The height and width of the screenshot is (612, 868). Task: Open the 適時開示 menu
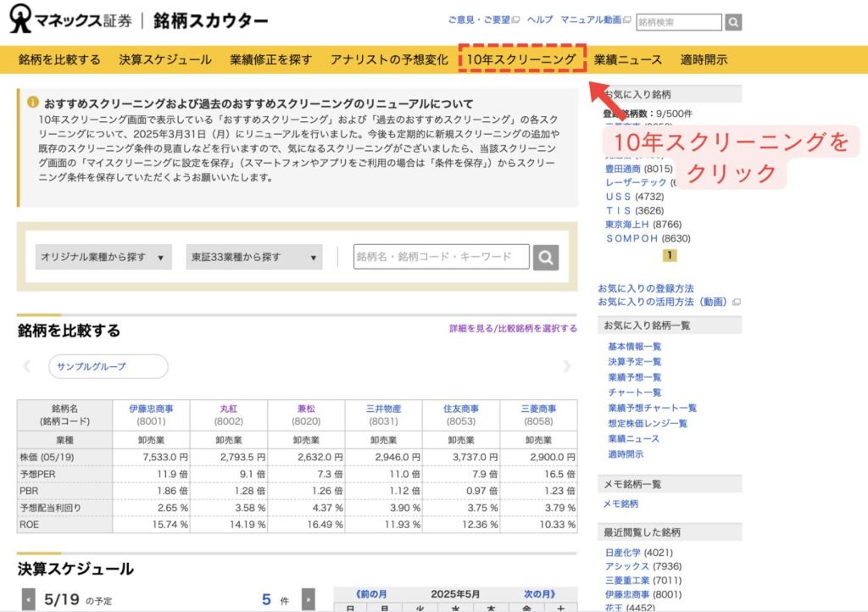704,60
